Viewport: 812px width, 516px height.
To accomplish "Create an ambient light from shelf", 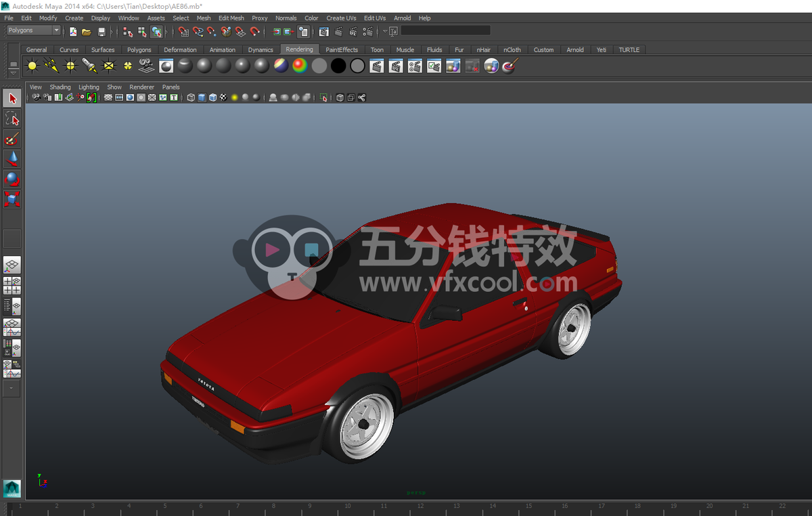I will pyautogui.click(x=32, y=66).
